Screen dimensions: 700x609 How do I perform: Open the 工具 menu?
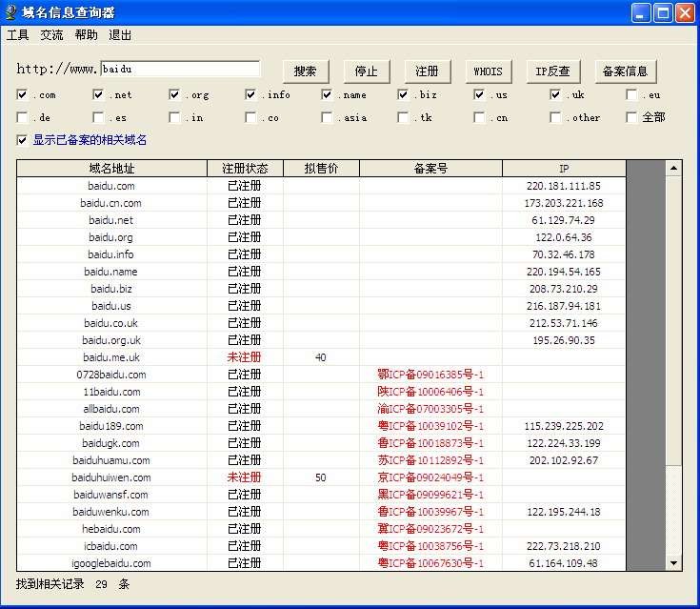[17, 35]
